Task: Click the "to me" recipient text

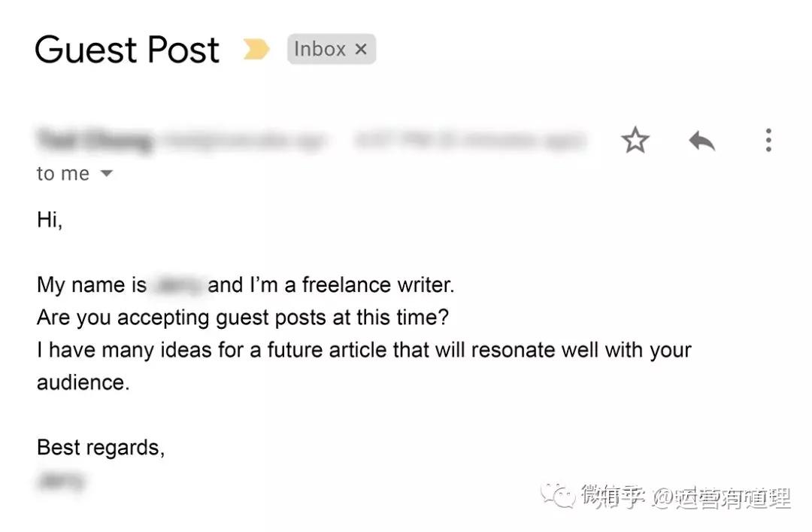Action: (62, 174)
